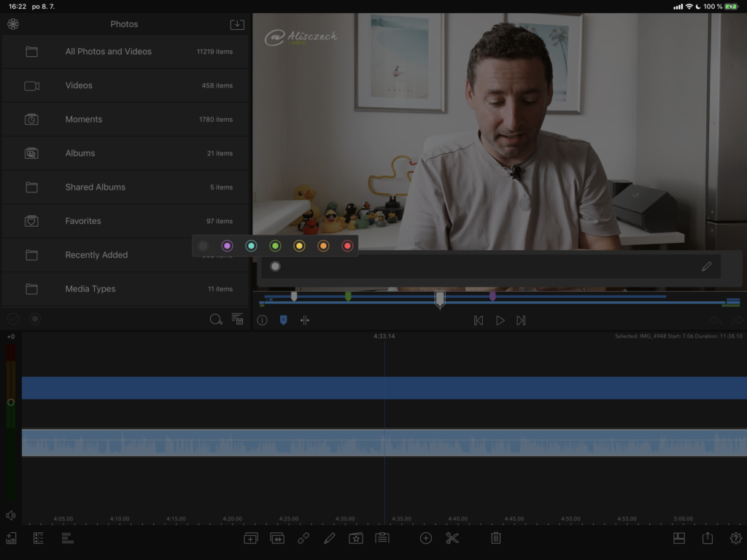
Task: Split clip with the scissors tool
Action: click(x=452, y=538)
